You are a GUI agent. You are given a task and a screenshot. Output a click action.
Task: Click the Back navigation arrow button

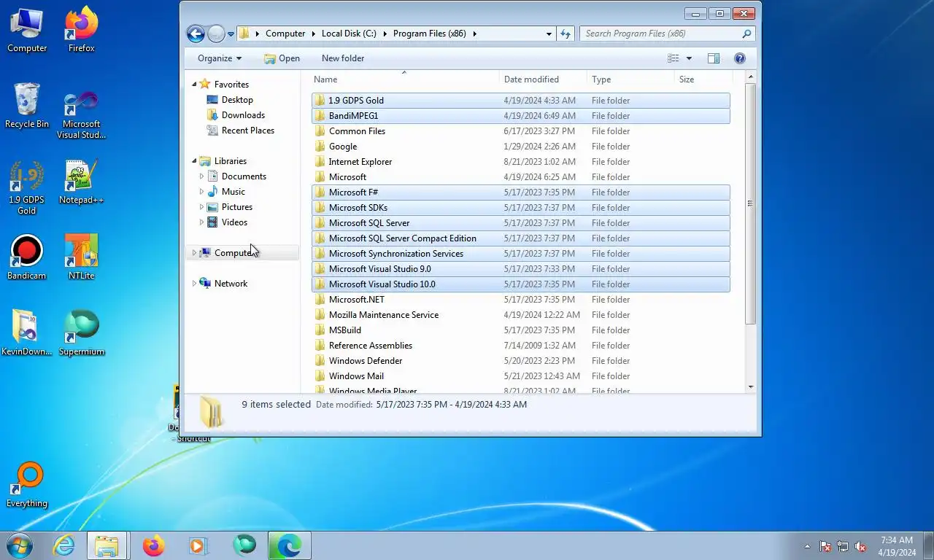click(196, 34)
